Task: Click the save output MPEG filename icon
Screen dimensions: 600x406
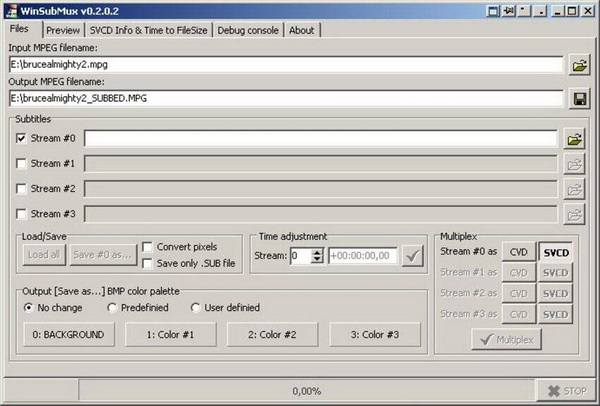Action: point(578,99)
